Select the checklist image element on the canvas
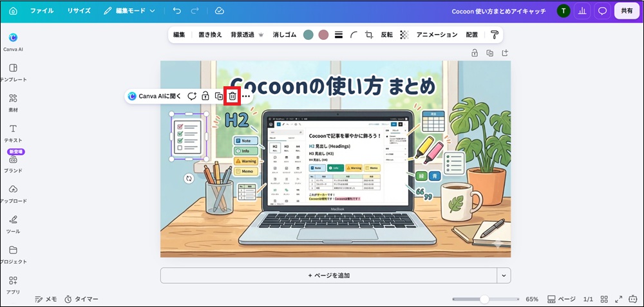The image size is (644, 307). coord(187,136)
